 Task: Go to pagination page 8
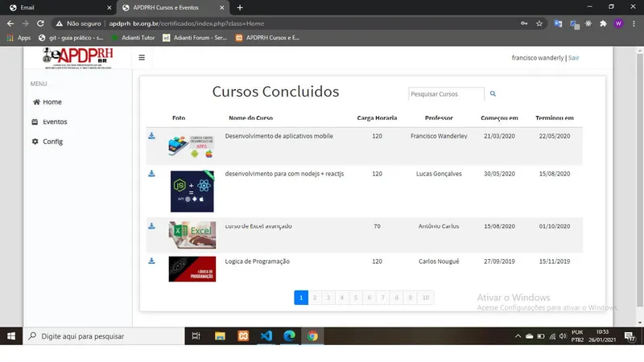tap(396, 298)
